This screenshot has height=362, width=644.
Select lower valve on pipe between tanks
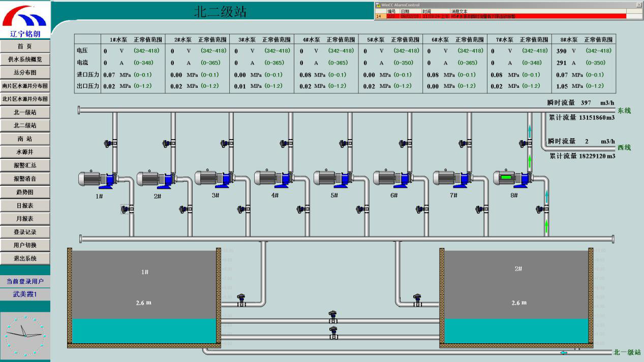pos(333,333)
